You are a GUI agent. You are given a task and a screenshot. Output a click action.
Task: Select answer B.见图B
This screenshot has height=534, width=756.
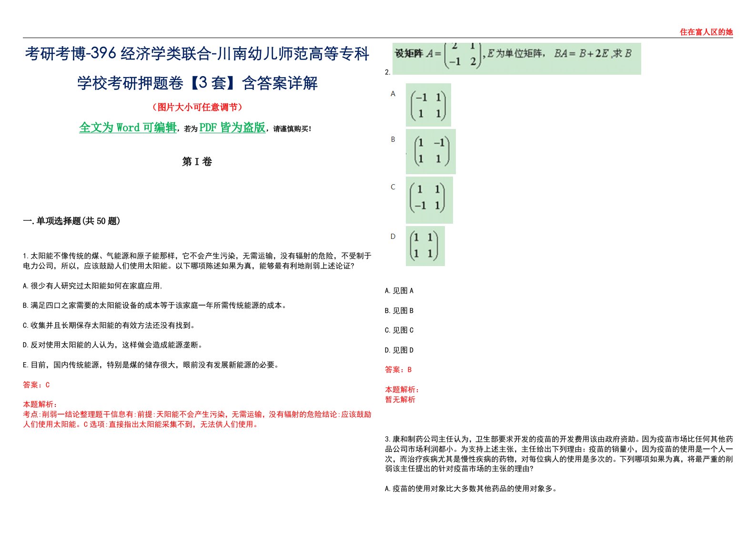click(x=399, y=311)
